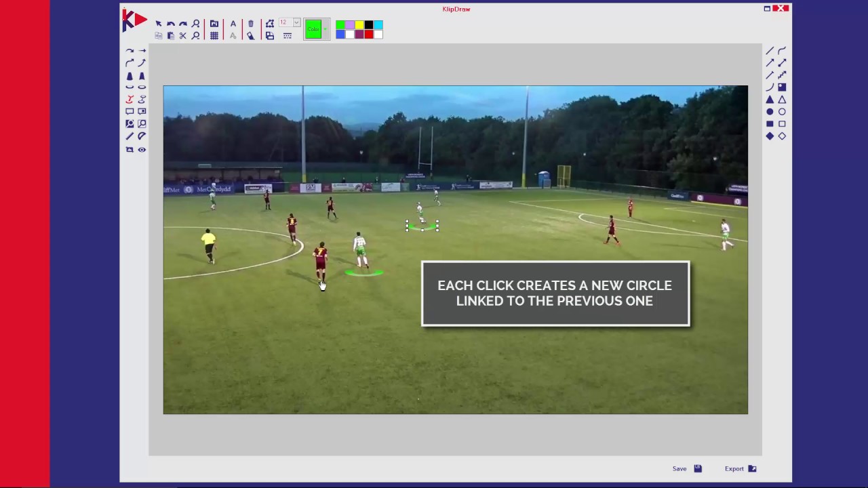This screenshot has height=488, width=868.
Task: Open the font size 12 dropdown
Action: point(296,23)
